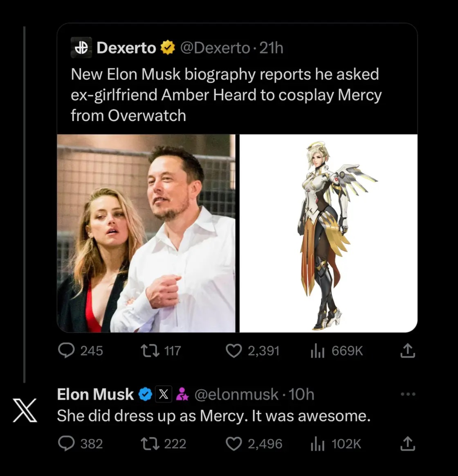Repost the Dexerto post
This screenshot has height=476, width=458.
[x=150, y=350]
